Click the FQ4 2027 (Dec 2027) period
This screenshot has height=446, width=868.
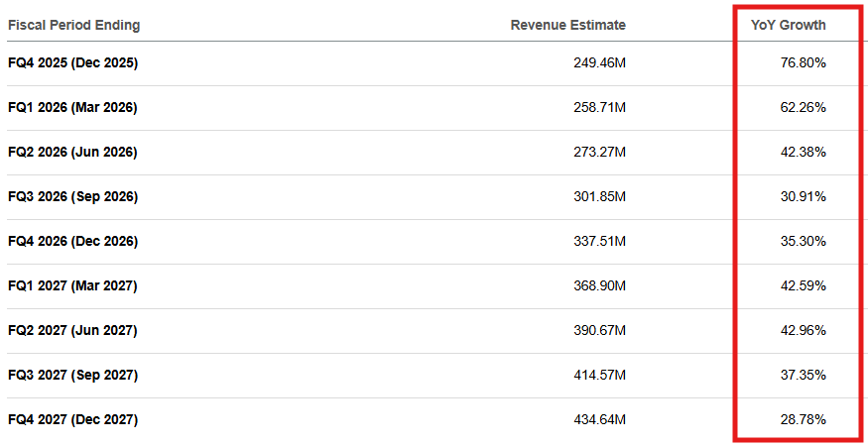pos(72,420)
